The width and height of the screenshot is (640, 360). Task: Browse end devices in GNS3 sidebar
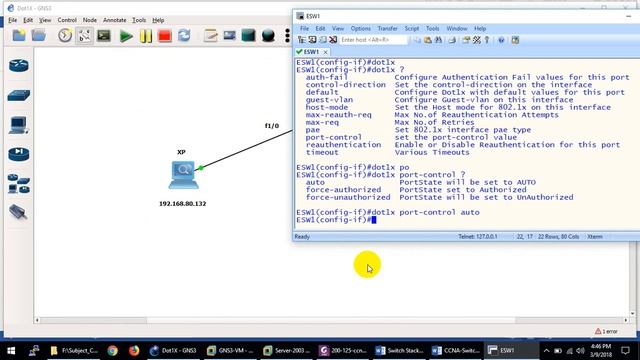(19, 125)
